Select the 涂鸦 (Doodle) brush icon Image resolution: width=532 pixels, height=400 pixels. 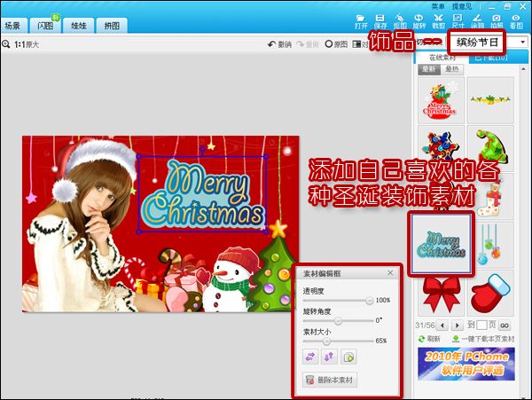click(x=477, y=21)
